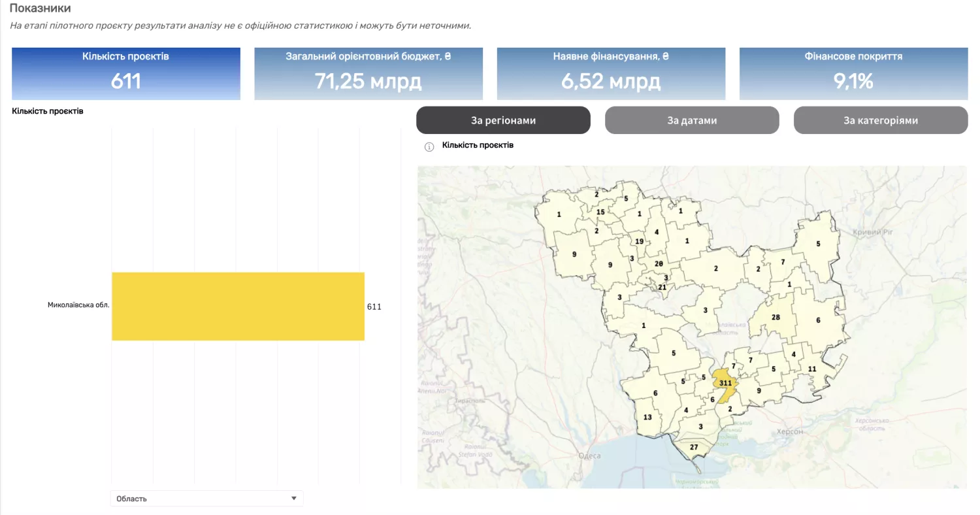Click the dropdown arrow in «Область» selector
The height and width of the screenshot is (515, 980).
pyautogui.click(x=293, y=499)
